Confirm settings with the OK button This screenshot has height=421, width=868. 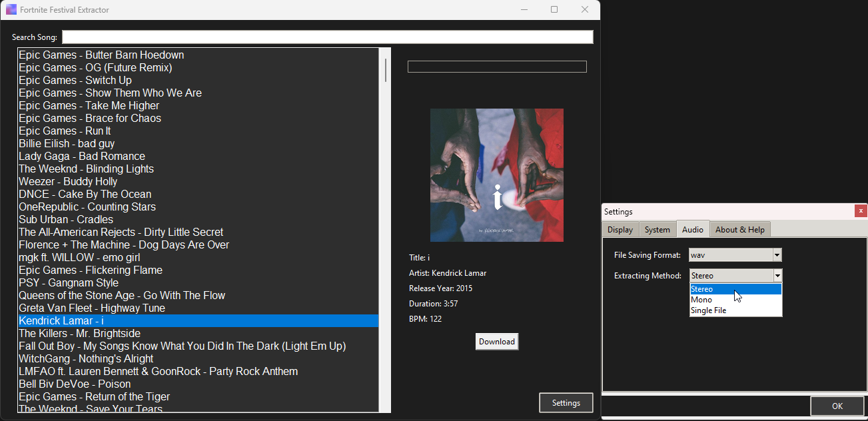pos(837,406)
